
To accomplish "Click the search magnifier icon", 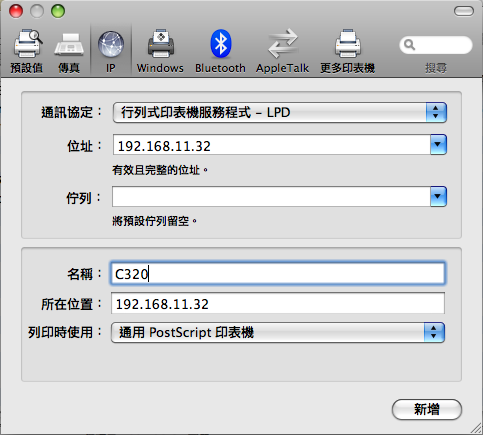I will click(409, 45).
